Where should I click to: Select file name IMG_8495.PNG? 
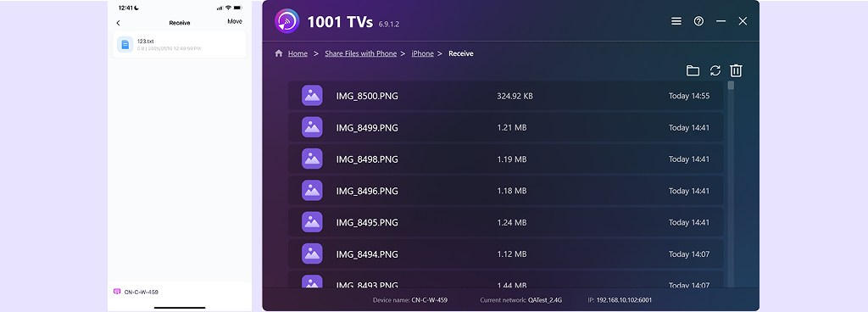[x=367, y=222]
